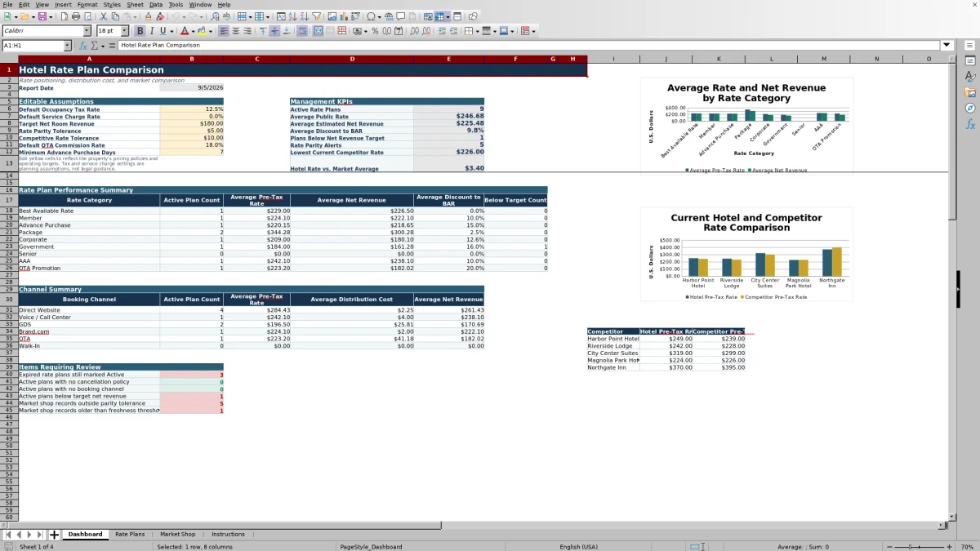
Task: Toggle Align Right button
Action: tap(247, 31)
